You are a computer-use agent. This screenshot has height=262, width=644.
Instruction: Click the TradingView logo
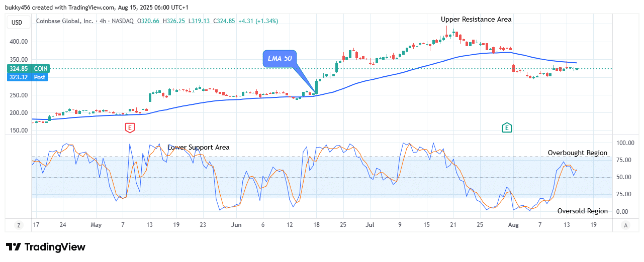coord(45,247)
